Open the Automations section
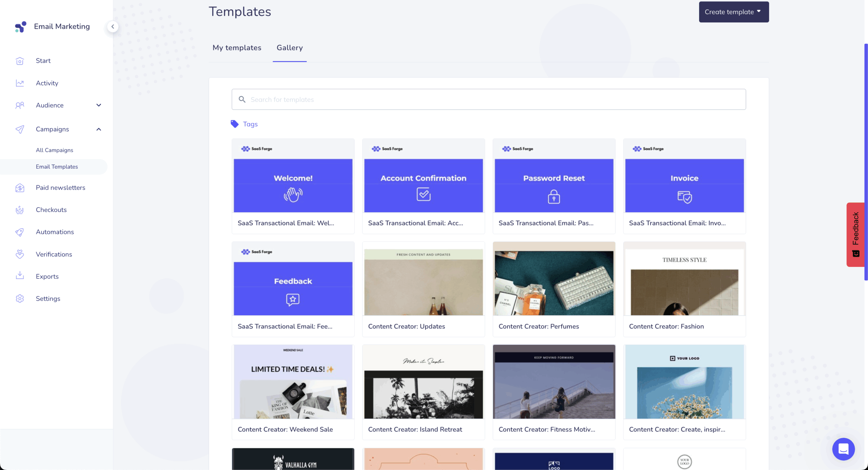Screen dimensions: 868x470 [55, 232]
